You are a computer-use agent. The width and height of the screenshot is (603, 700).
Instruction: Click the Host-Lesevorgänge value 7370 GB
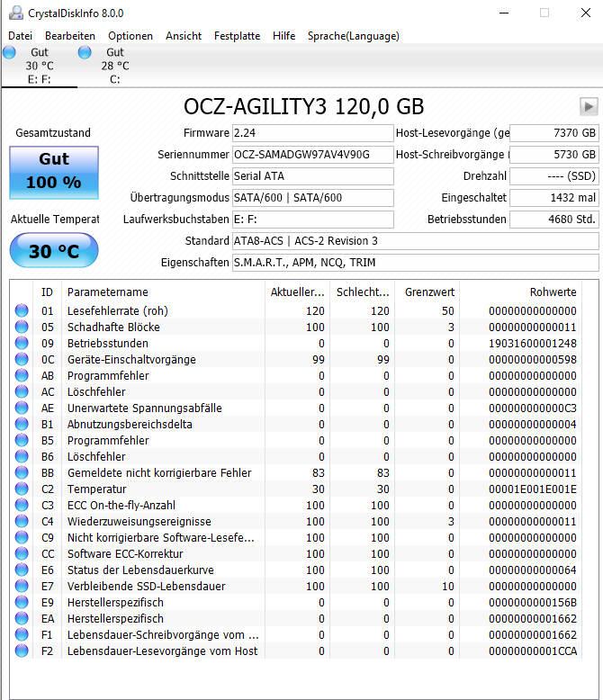coord(554,133)
